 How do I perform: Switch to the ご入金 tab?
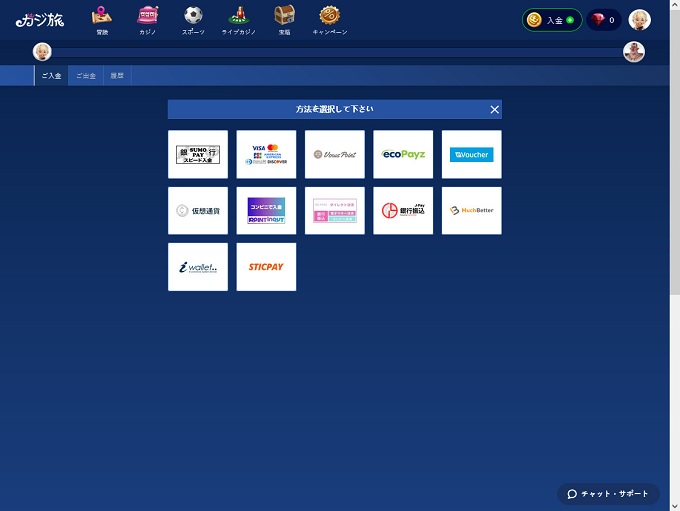point(51,76)
